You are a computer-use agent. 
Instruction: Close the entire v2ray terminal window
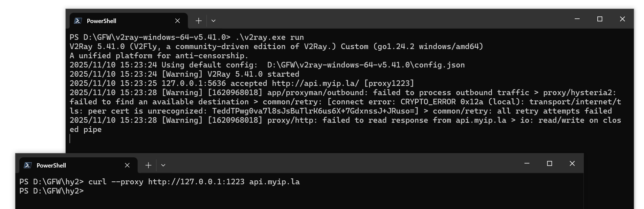tap(622, 19)
